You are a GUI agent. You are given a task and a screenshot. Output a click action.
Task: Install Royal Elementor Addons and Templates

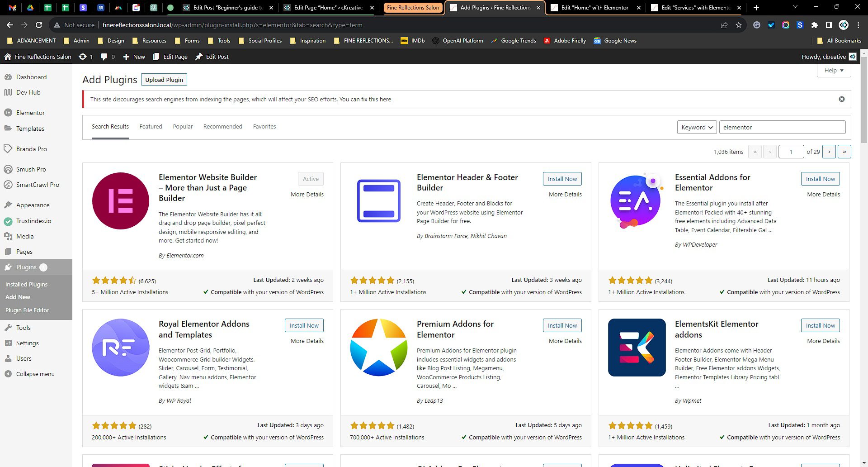tap(304, 325)
